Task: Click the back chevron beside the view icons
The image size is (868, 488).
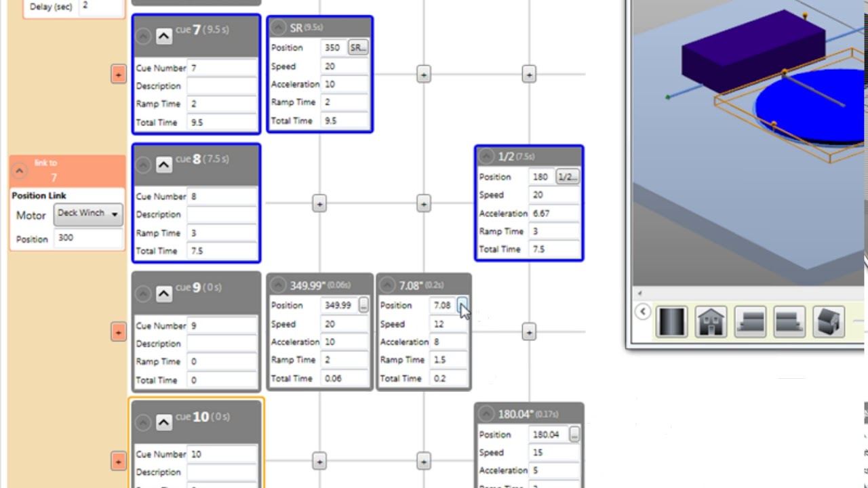Action: [642, 312]
